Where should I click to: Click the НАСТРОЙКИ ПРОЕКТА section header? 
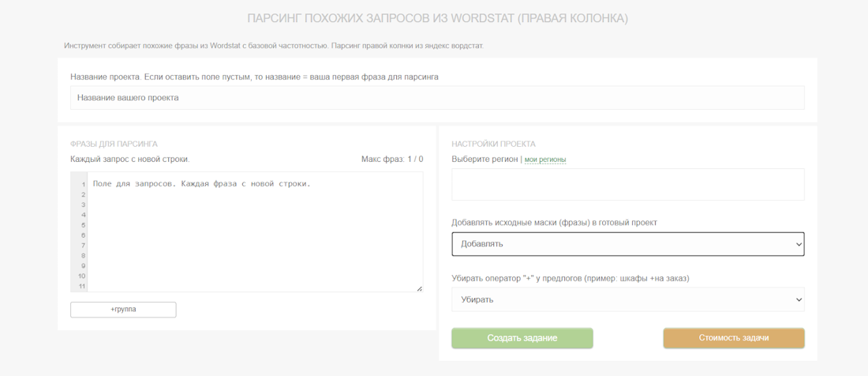493,144
